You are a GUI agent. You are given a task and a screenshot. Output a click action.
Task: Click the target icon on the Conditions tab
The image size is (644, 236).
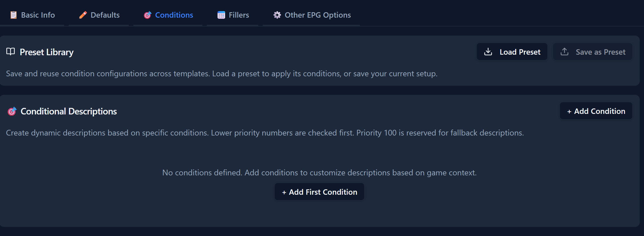point(148,15)
